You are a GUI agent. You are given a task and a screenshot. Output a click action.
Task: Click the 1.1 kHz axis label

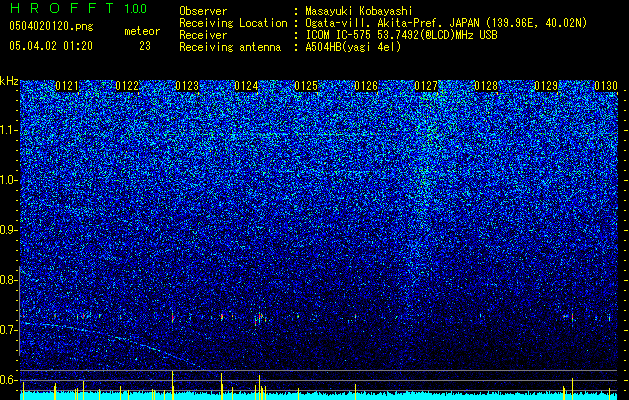pos(8,130)
